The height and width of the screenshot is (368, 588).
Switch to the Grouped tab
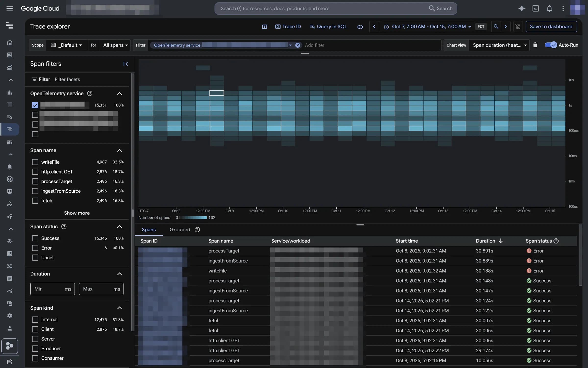pos(180,230)
